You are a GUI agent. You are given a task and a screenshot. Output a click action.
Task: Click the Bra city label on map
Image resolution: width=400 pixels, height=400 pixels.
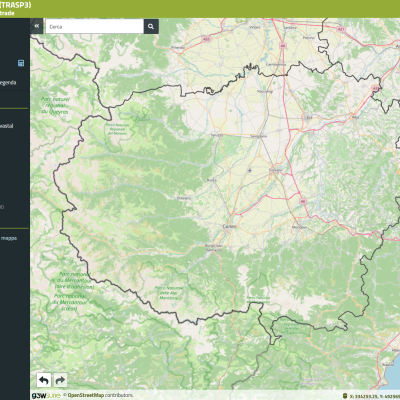coord(309,117)
